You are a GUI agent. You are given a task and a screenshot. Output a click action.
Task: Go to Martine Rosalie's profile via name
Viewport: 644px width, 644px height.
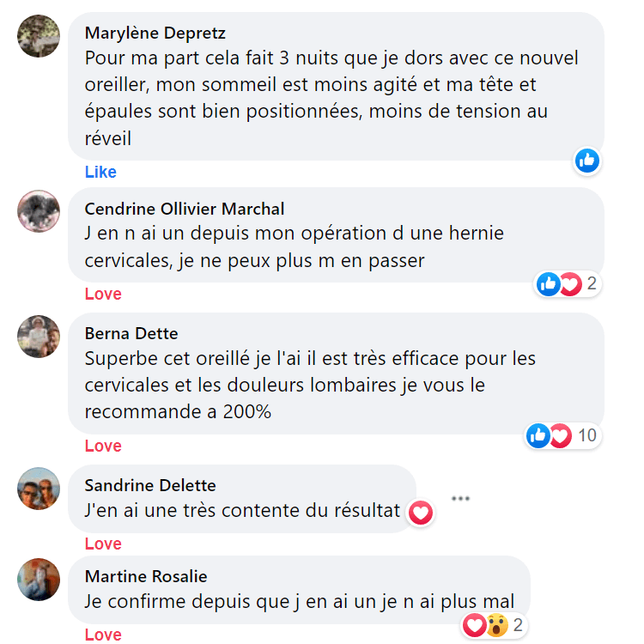(146, 576)
